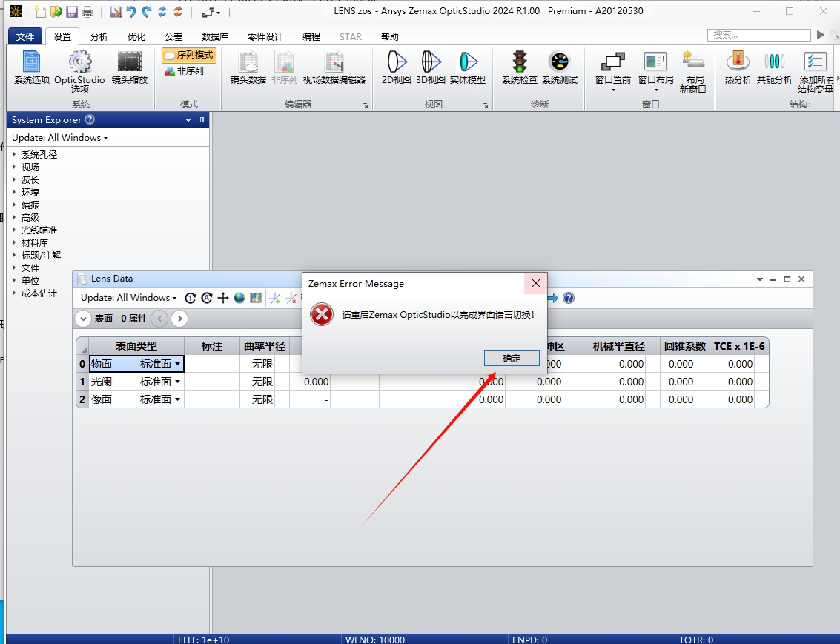This screenshot has height=644, width=840.
Task: Open the 优化 ribbon tab
Action: tap(136, 36)
